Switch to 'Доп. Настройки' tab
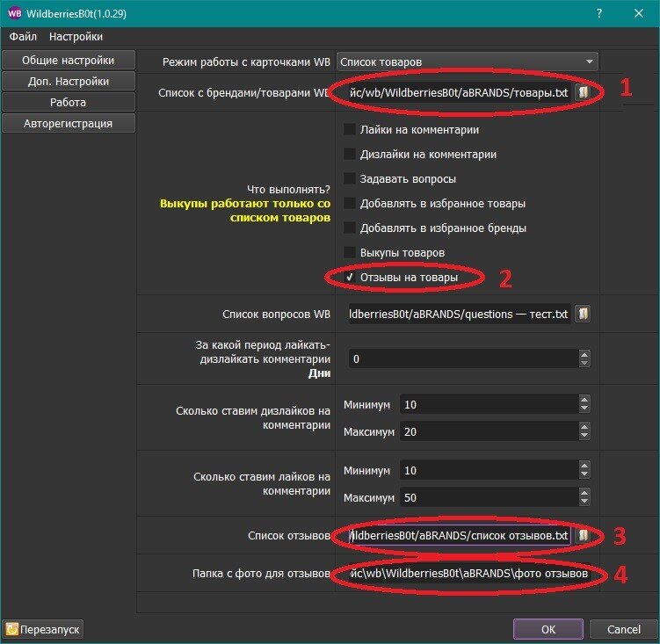 [69, 81]
